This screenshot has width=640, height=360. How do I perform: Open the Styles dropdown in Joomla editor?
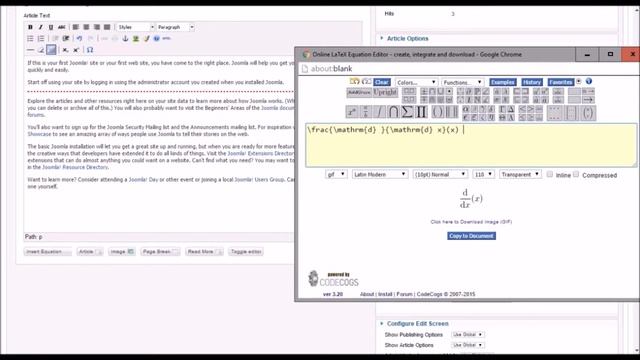click(136, 27)
